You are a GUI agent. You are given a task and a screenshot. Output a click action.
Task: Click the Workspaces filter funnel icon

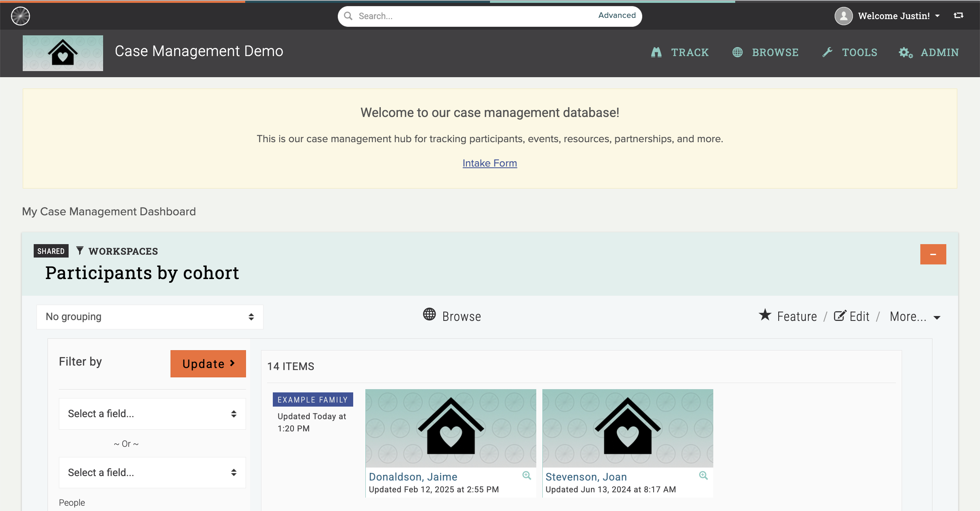point(80,251)
